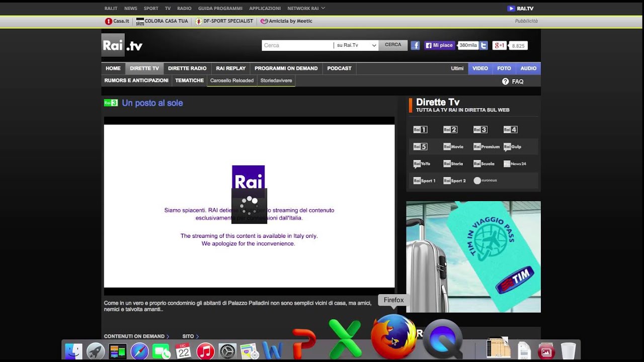
Task: Select the FOTO filter tab
Action: 504,68
